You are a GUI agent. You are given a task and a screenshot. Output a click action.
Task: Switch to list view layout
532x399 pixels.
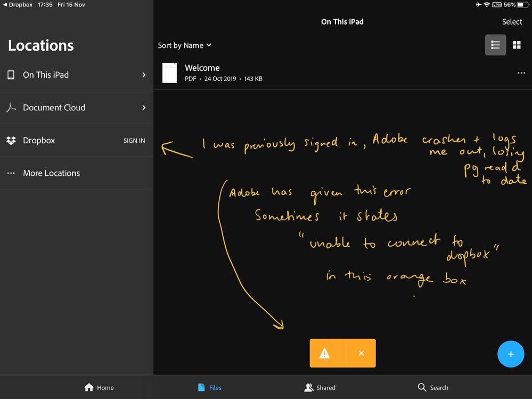tap(495, 45)
